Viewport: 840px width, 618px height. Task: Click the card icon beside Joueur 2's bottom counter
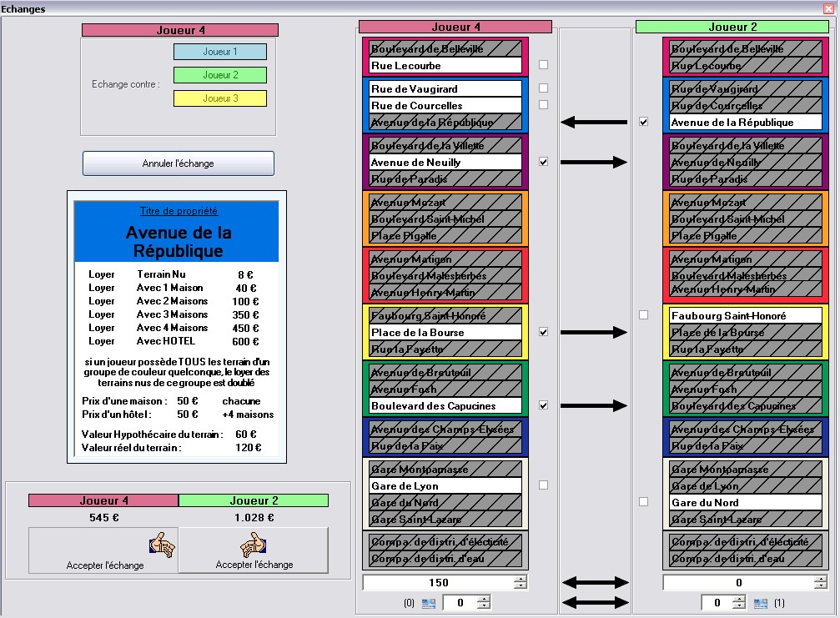coord(760,604)
